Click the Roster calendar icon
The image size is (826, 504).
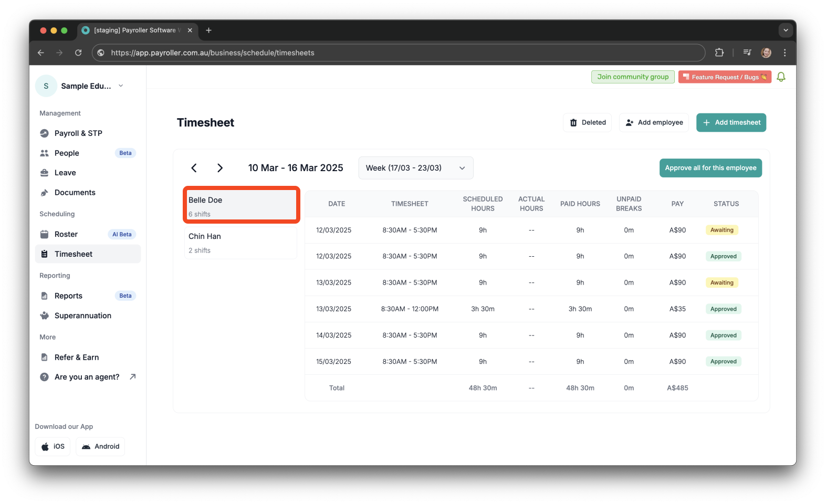(45, 234)
